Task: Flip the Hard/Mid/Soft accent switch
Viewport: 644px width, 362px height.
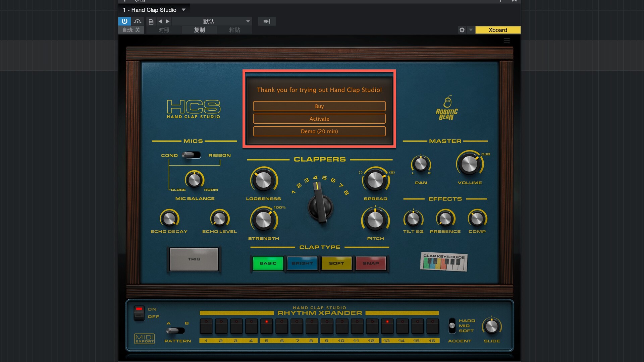Action: (452, 326)
